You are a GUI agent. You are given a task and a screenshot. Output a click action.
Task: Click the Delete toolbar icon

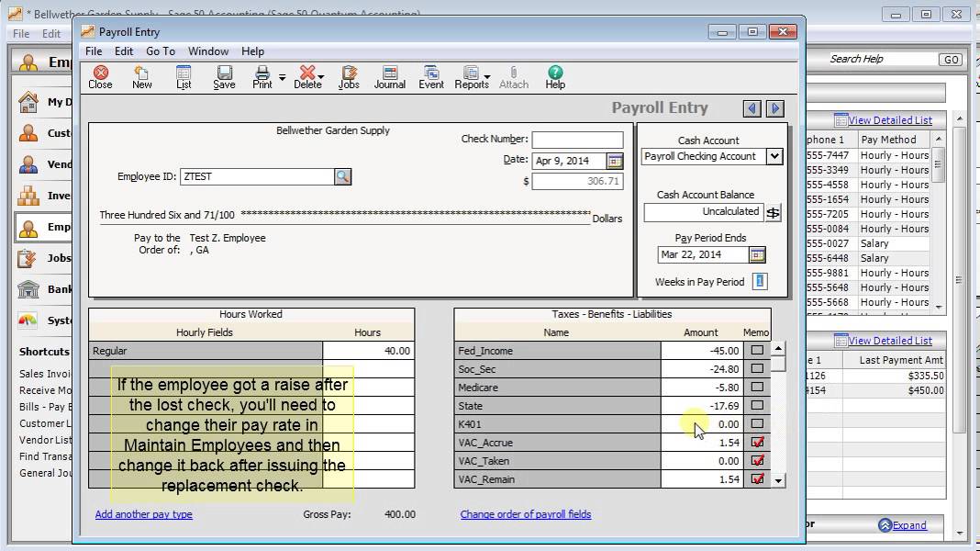tap(307, 77)
